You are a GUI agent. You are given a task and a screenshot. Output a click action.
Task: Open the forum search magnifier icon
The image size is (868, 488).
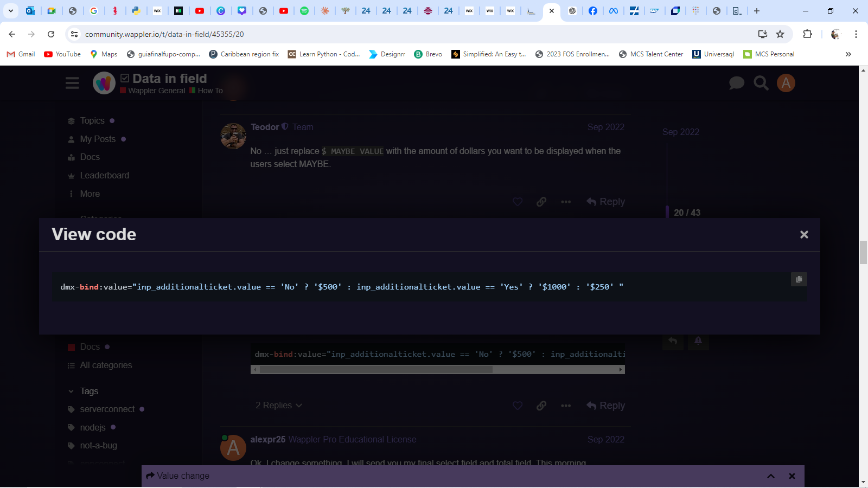click(x=761, y=83)
